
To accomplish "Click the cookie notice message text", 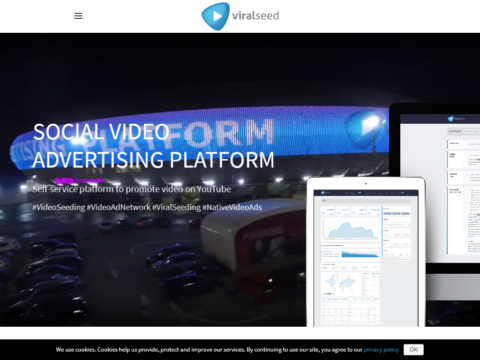I will (x=209, y=350).
